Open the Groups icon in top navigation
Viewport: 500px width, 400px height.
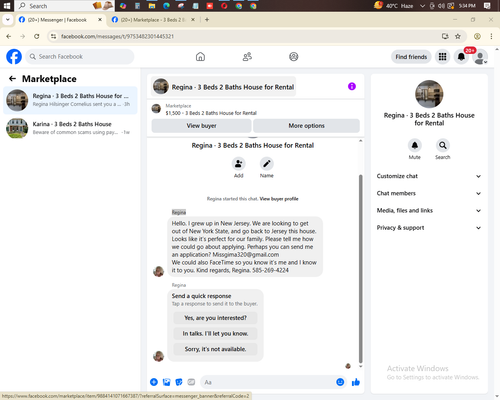(x=294, y=57)
